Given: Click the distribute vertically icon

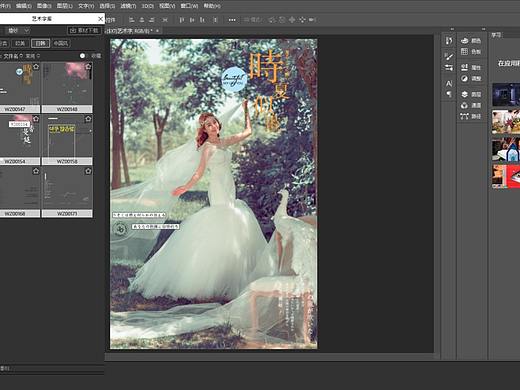Looking at the screenshot, I should point(215,20).
